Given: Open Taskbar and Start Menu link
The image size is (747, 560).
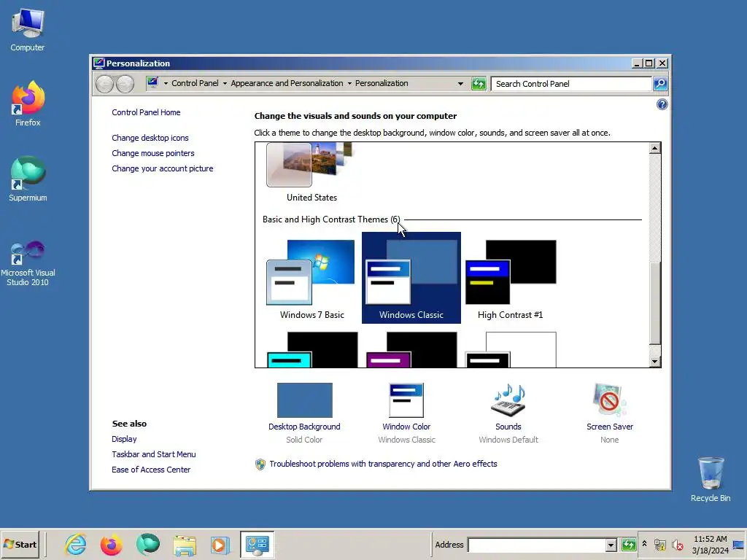Looking at the screenshot, I should [153, 454].
